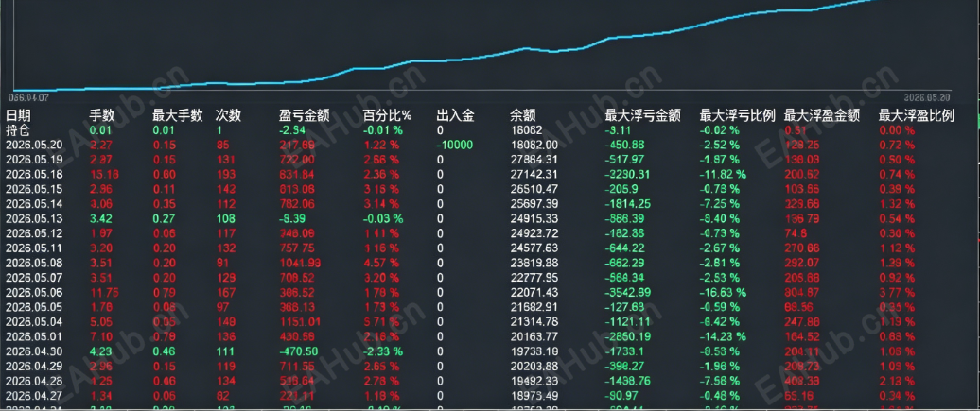This screenshot has height=411, width=980.
Task: Click the 最大浮盈金额 column header
Action: tap(822, 115)
